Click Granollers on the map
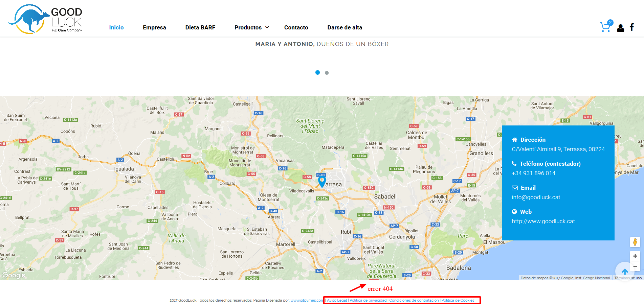Image resolution: width=644 pixels, height=304 pixels. click(x=481, y=153)
